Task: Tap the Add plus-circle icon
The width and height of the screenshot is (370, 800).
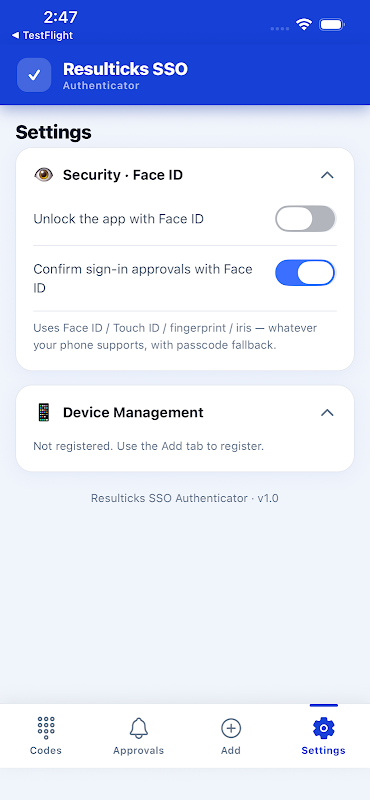Action: 231,728
